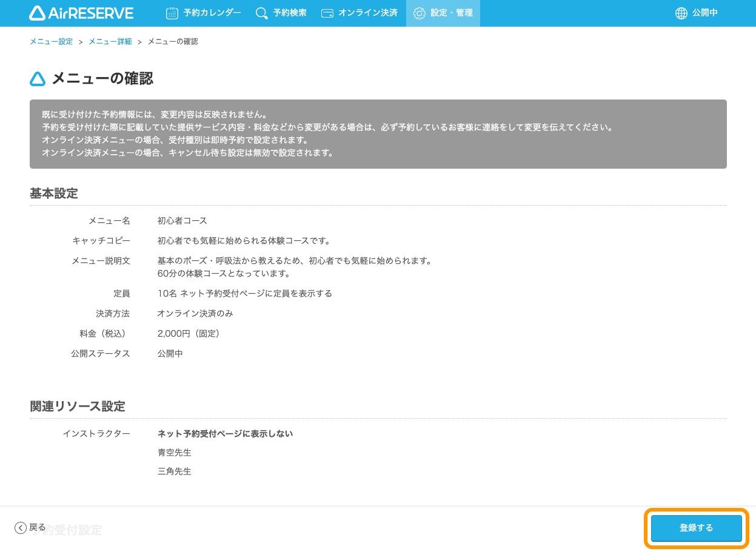Image resolution: width=756 pixels, height=554 pixels.
Task: Click the magnifier icon for 予約検索
Action: click(261, 12)
